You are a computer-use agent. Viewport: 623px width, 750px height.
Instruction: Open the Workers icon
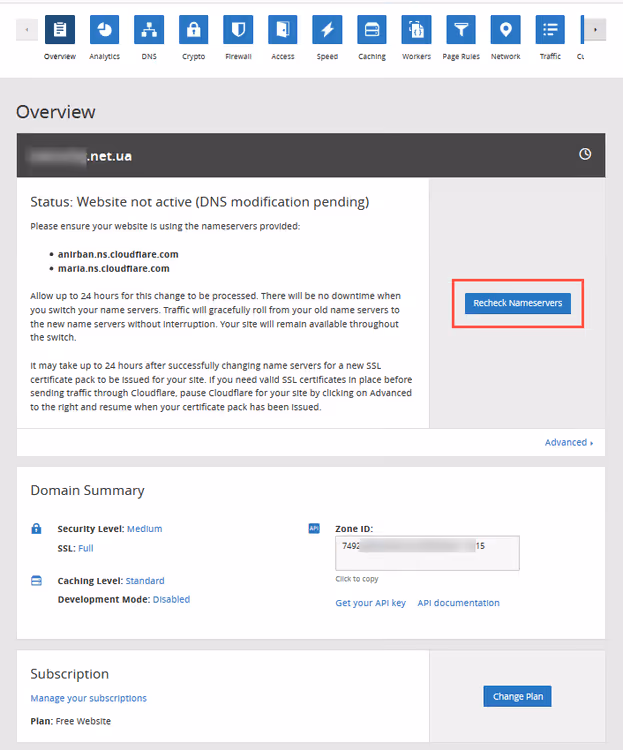click(x=416, y=30)
